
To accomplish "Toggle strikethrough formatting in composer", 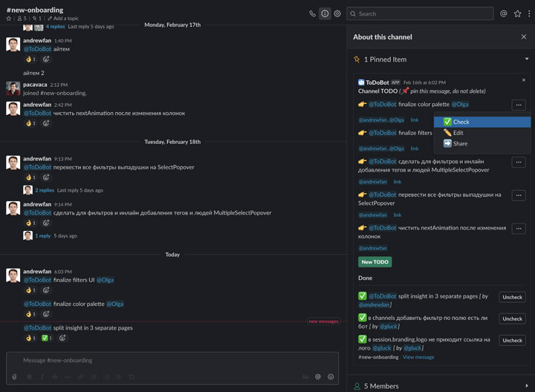I will (x=54, y=376).
